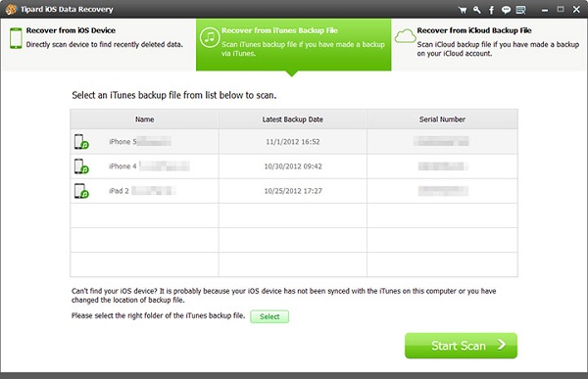588x379 pixels.
Task: Click the date 10/30/2012 09:42
Action: [293, 166]
